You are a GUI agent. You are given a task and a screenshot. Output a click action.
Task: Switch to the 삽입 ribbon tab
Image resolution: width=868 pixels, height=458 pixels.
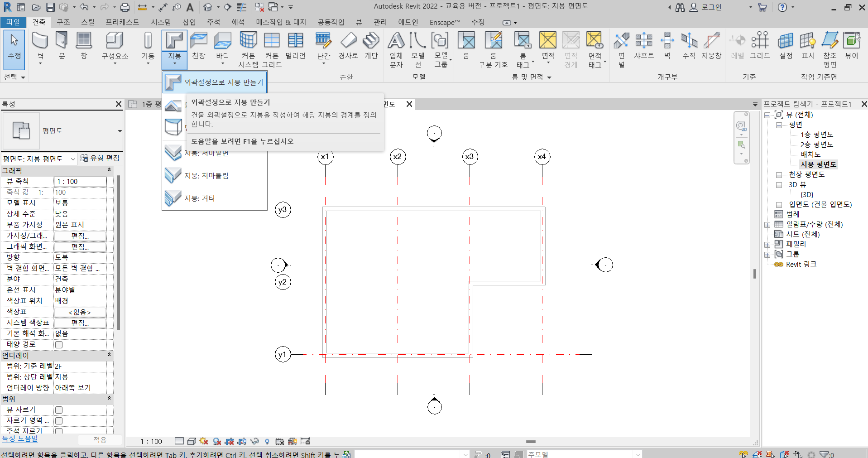[x=189, y=22]
